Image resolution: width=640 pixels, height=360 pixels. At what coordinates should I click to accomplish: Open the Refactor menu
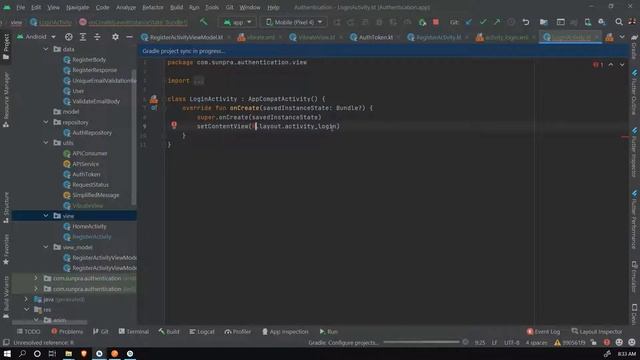(x=153, y=7)
